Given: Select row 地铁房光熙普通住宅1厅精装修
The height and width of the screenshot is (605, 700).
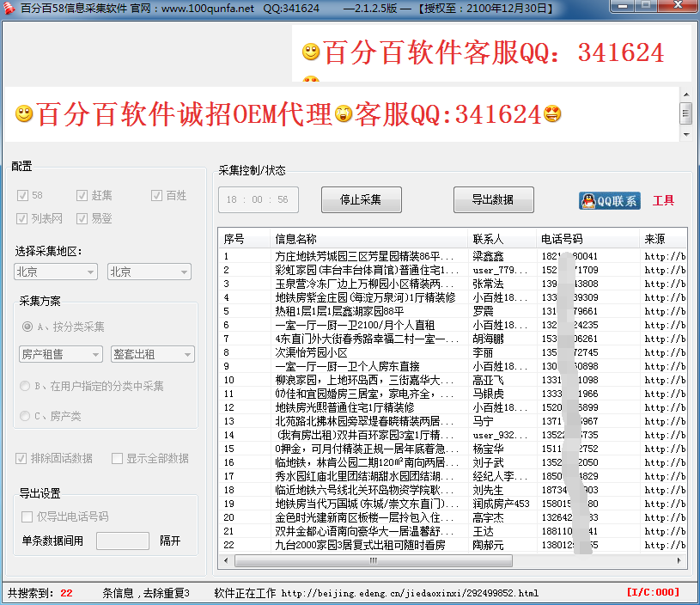Looking at the screenshot, I should [453, 407].
